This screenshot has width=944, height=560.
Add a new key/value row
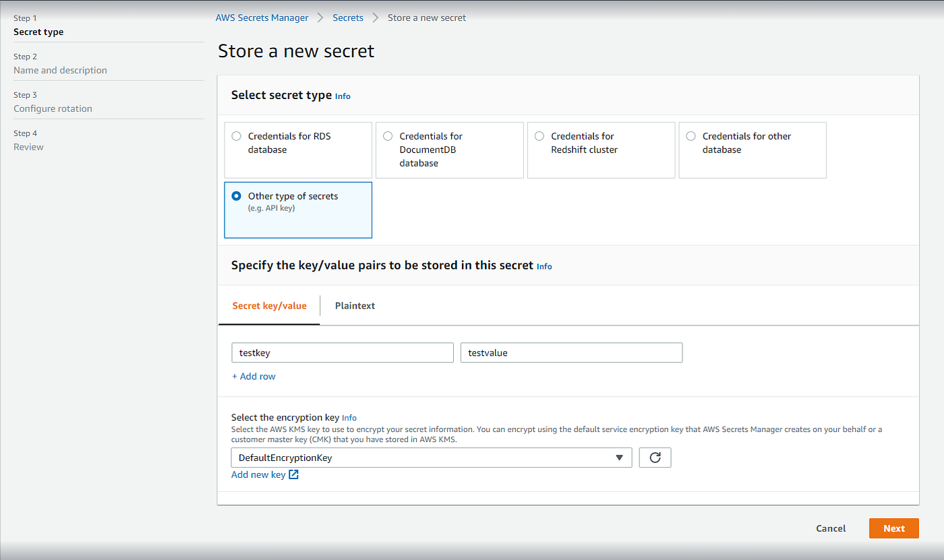coord(254,376)
